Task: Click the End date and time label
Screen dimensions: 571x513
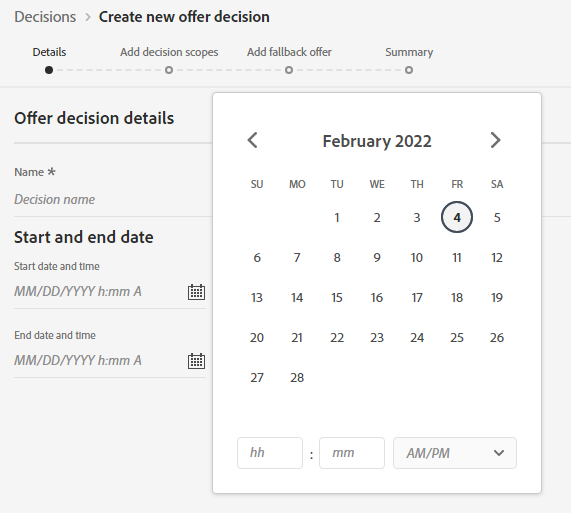Action: 55,335
